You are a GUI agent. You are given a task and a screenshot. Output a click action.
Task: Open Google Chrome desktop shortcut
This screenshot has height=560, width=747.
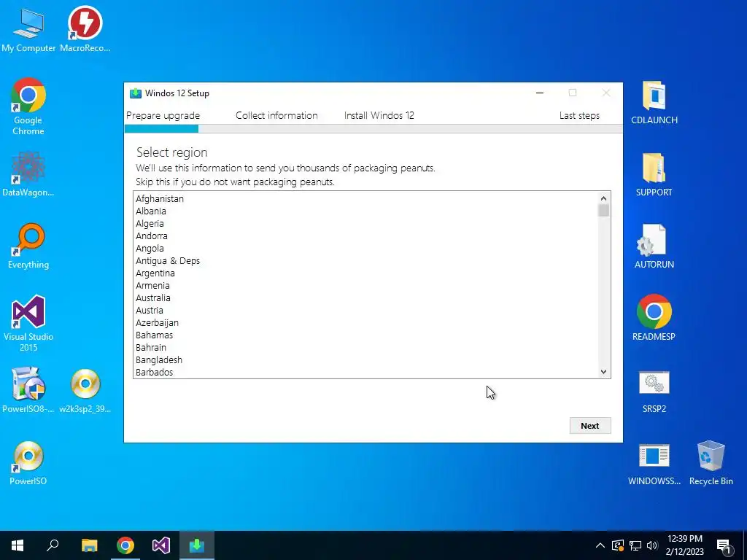[x=28, y=106]
